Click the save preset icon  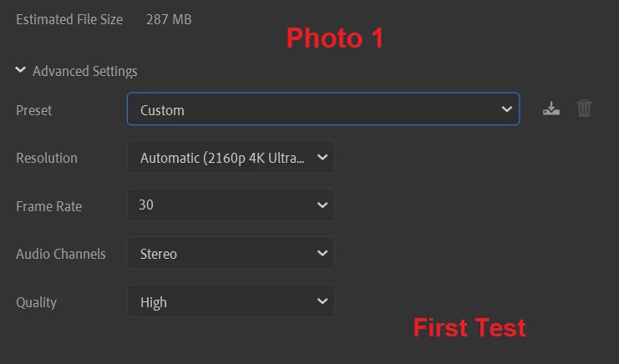pyautogui.click(x=551, y=109)
